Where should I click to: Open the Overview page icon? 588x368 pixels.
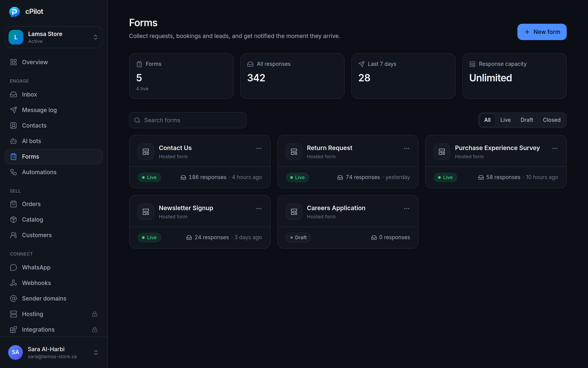[13, 62]
